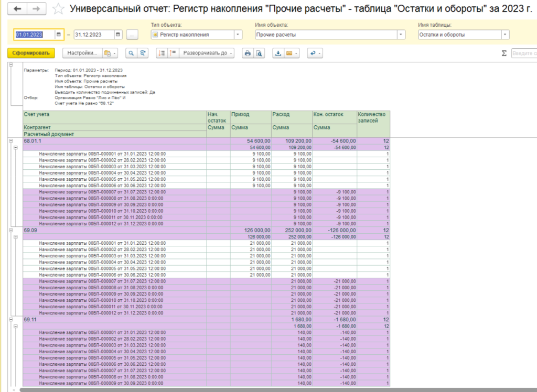Click the sum sigma icon
This screenshot has width=537, height=392.
(x=504, y=53)
